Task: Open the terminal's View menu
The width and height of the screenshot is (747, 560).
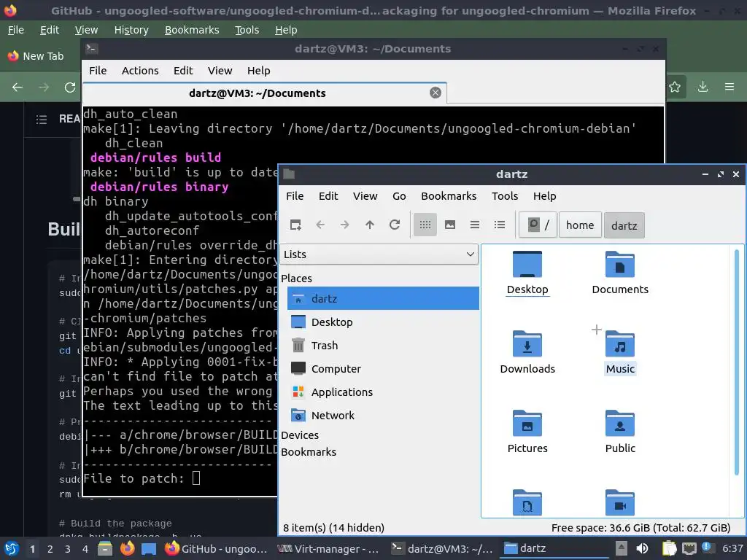Action: tap(220, 71)
